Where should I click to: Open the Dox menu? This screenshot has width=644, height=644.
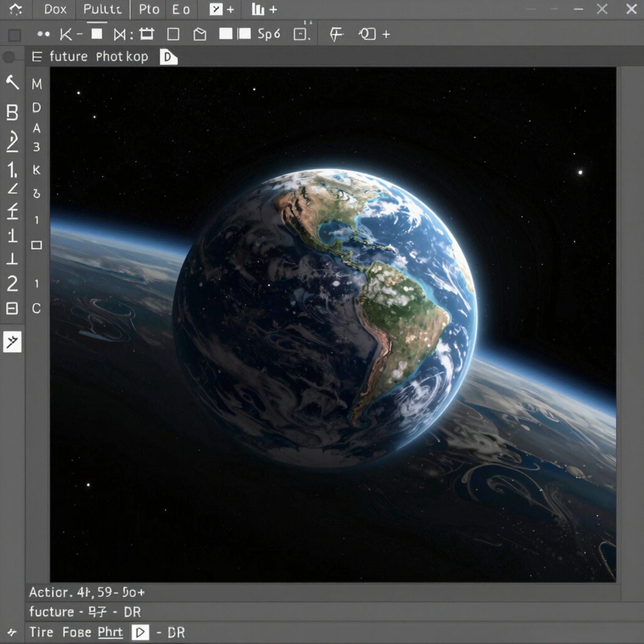pos(55,9)
